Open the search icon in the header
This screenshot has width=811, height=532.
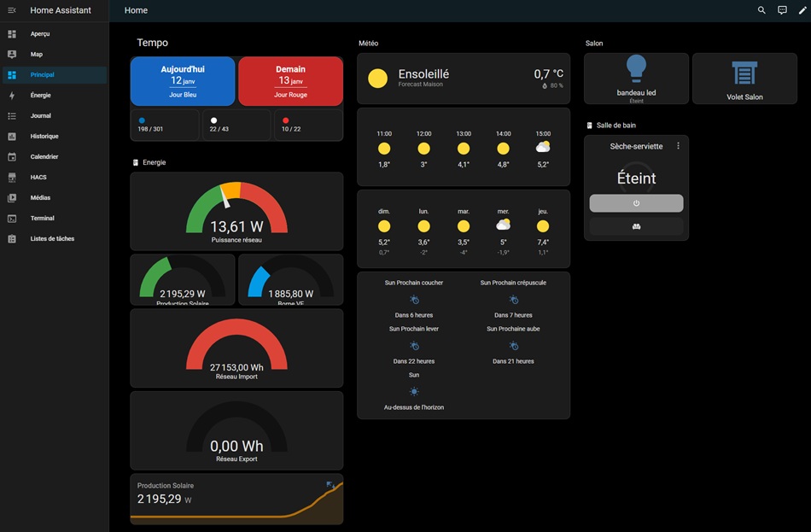tap(761, 10)
